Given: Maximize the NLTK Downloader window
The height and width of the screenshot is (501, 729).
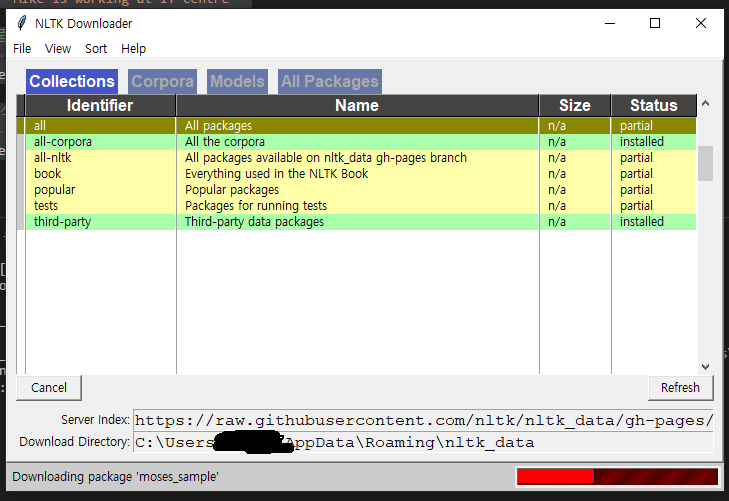Looking at the screenshot, I should tap(655, 23).
